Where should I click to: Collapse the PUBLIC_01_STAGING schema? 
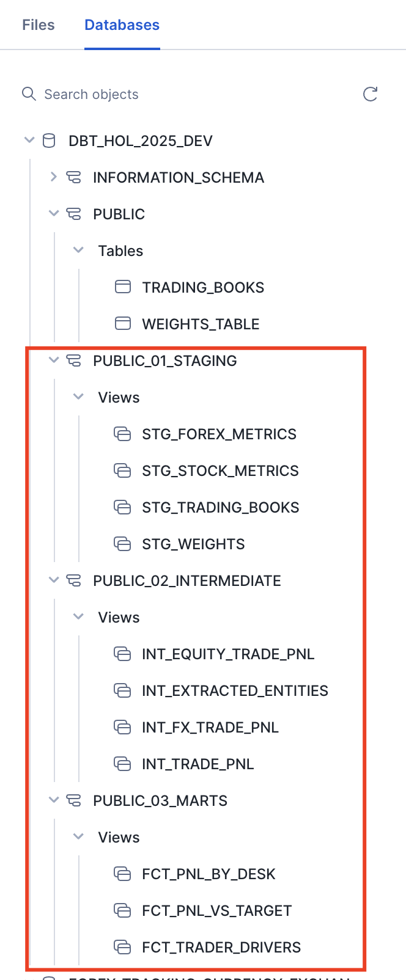point(54,360)
